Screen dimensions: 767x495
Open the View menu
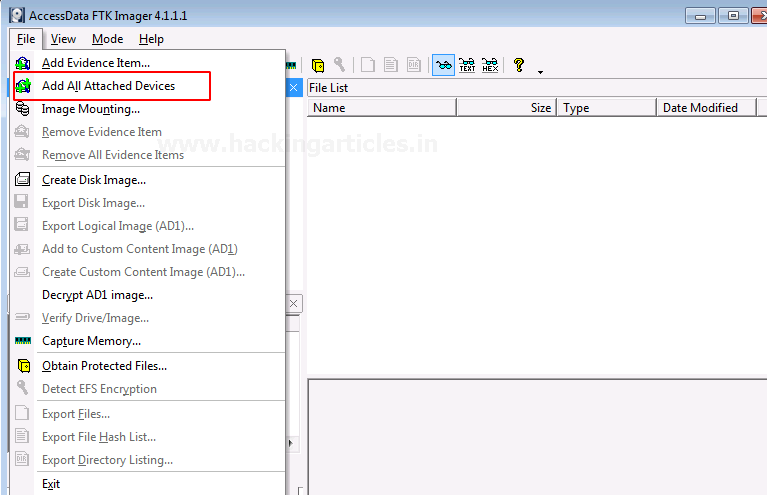click(63, 39)
